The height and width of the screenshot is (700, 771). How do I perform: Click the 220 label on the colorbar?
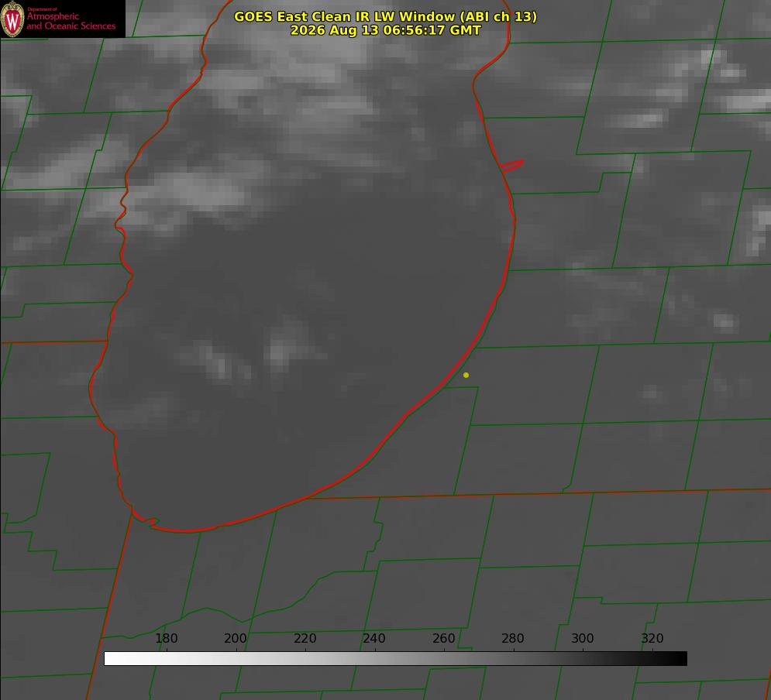click(305, 638)
